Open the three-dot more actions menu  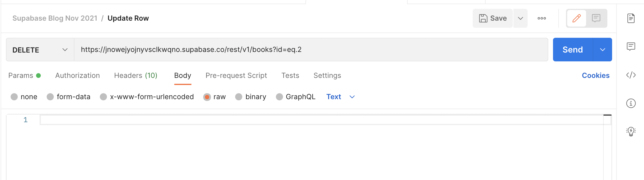tap(542, 18)
